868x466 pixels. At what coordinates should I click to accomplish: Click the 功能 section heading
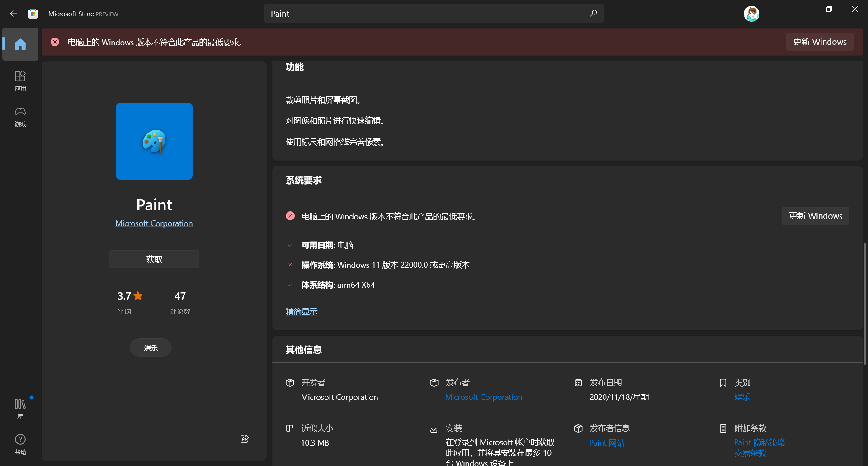(x=295, y=67)
